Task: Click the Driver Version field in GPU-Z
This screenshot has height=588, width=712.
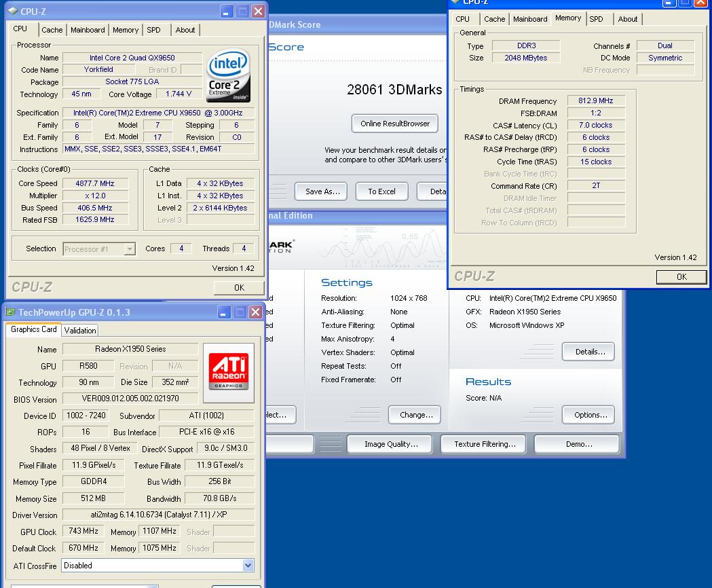Action: pos(158,515)
